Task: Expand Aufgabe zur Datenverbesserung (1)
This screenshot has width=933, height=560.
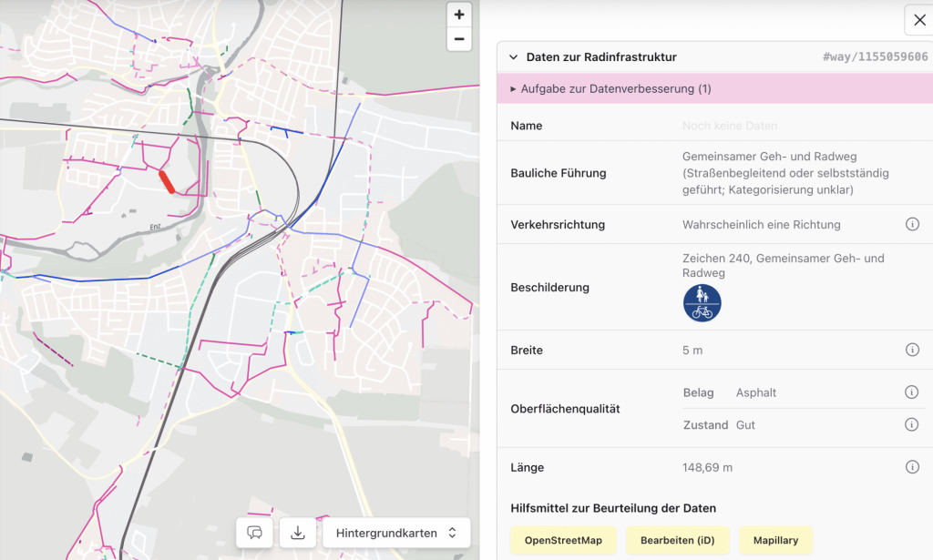Action: point(610,89)
